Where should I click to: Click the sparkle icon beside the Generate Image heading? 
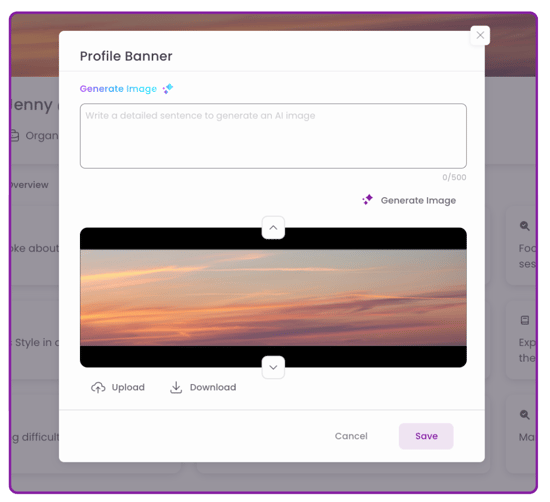(x=168, y=89)
